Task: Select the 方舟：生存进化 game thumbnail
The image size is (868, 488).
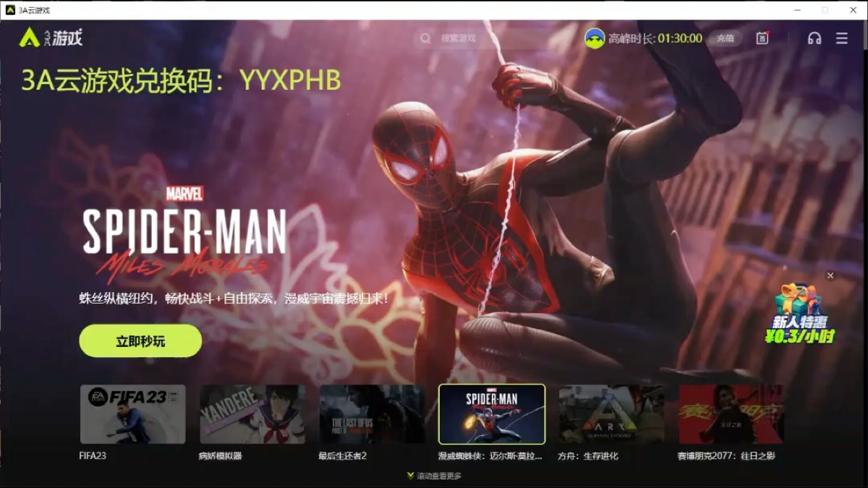Action: tap(612, 414)
